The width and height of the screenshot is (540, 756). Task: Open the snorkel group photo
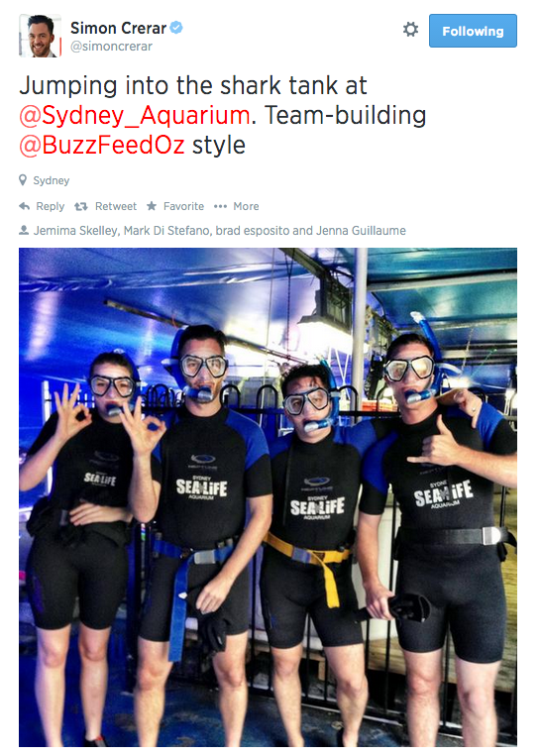click(269, 497)
